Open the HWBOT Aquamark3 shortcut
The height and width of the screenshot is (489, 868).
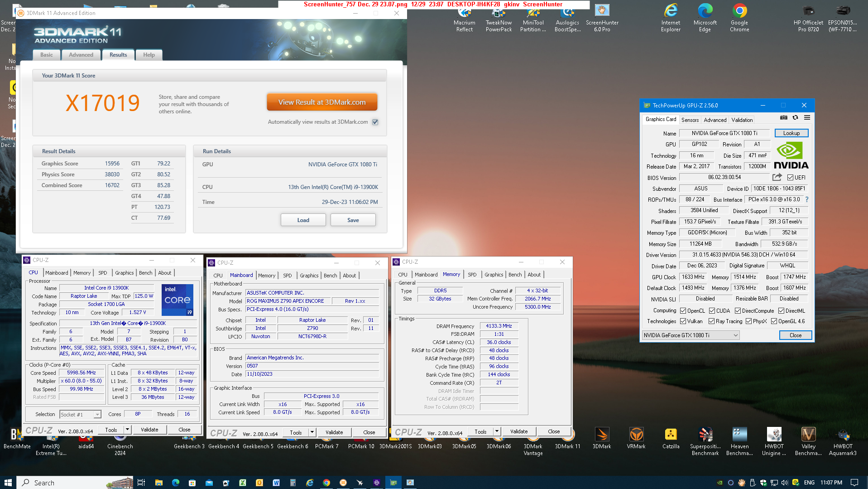[x=843, y=441]
